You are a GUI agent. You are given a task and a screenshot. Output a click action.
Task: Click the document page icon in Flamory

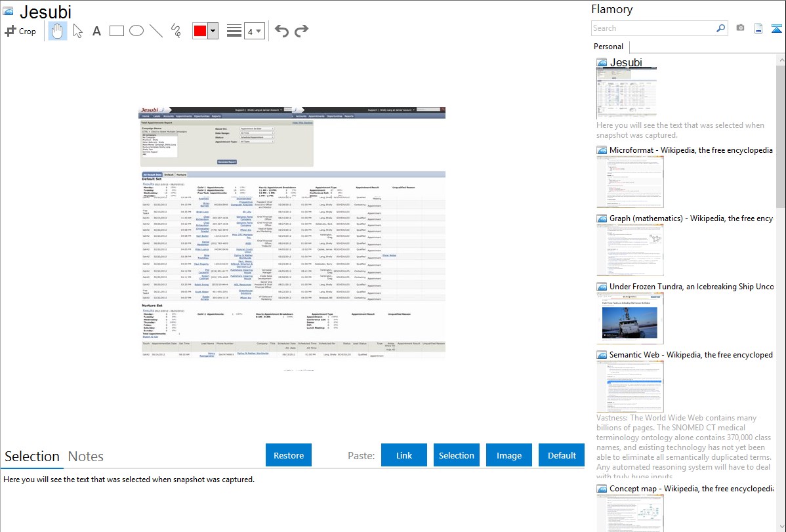pyautogui.click(x=758, y=28)
